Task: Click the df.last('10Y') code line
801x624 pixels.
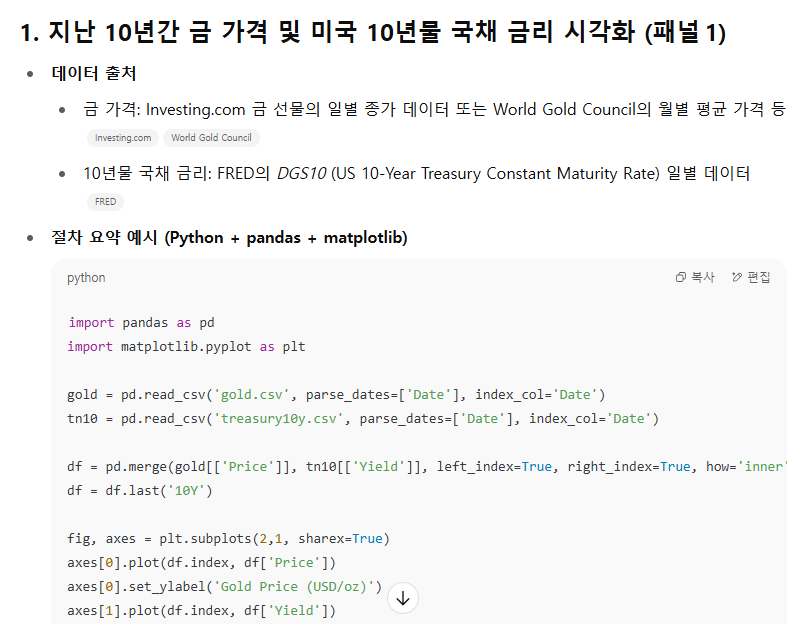Action: tap(140, 491)
